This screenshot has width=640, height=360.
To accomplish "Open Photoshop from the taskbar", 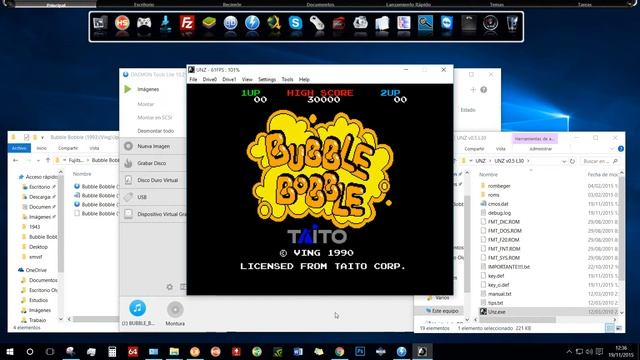I will click(x=360, y=351).
